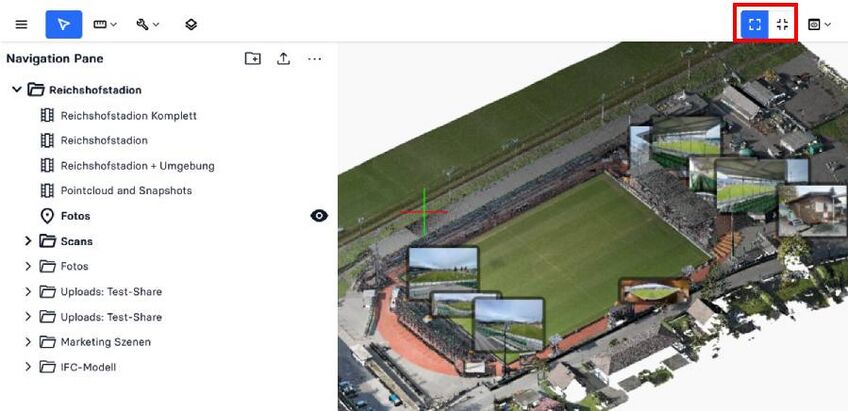Click the exit fullscreen collapse icon
The image size is (848, 411).
pyautogui.click(x=782, y=24)
